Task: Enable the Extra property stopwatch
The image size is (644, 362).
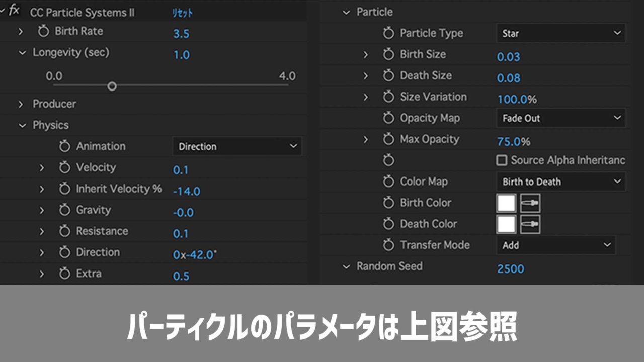Action: pyautogui.click(x=64, y=274)
